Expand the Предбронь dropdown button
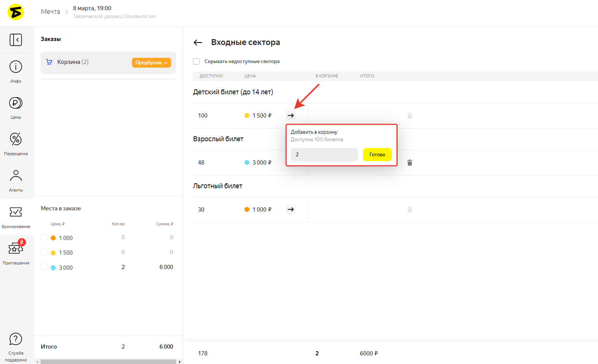 point(151,63)
